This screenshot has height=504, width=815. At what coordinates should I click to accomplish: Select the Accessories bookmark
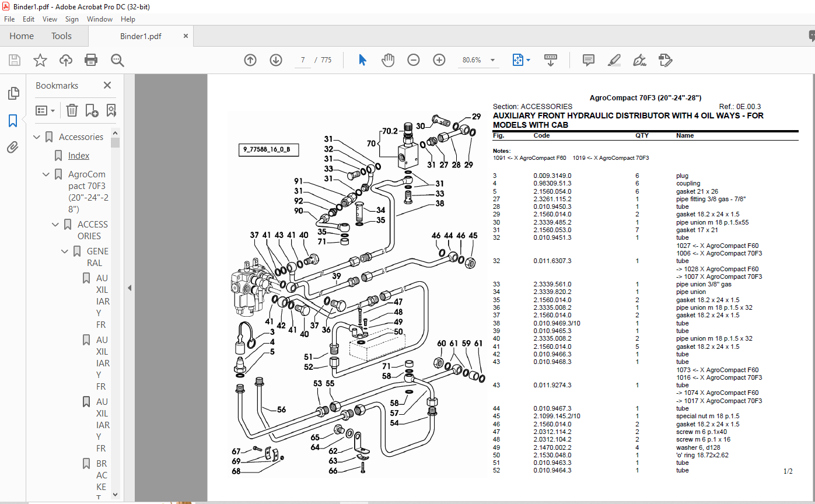81,137
